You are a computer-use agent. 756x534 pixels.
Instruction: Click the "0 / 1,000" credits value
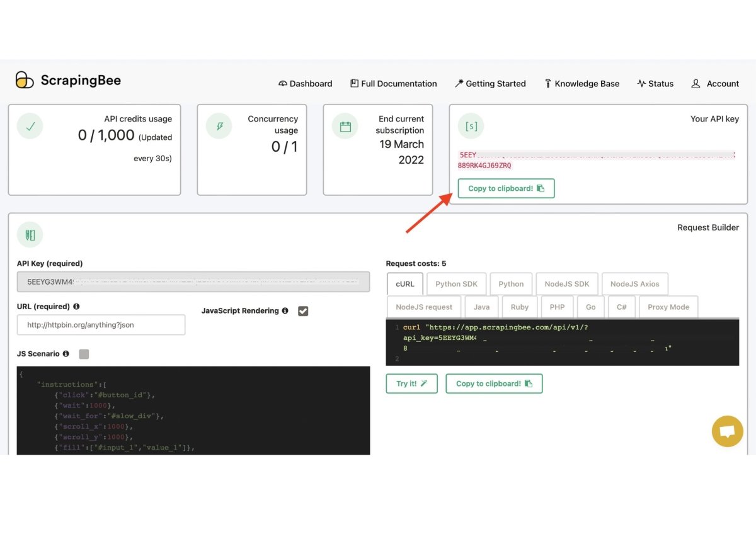106,135
